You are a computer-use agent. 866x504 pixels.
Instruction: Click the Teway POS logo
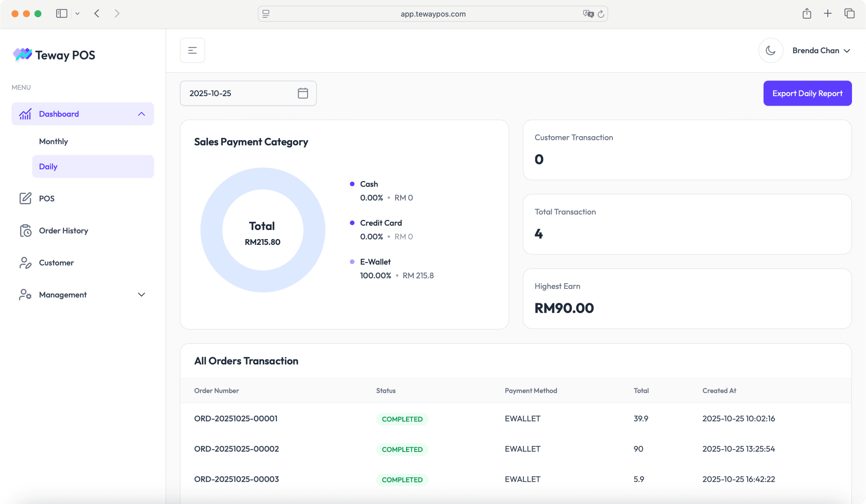[x=54, y=55]
